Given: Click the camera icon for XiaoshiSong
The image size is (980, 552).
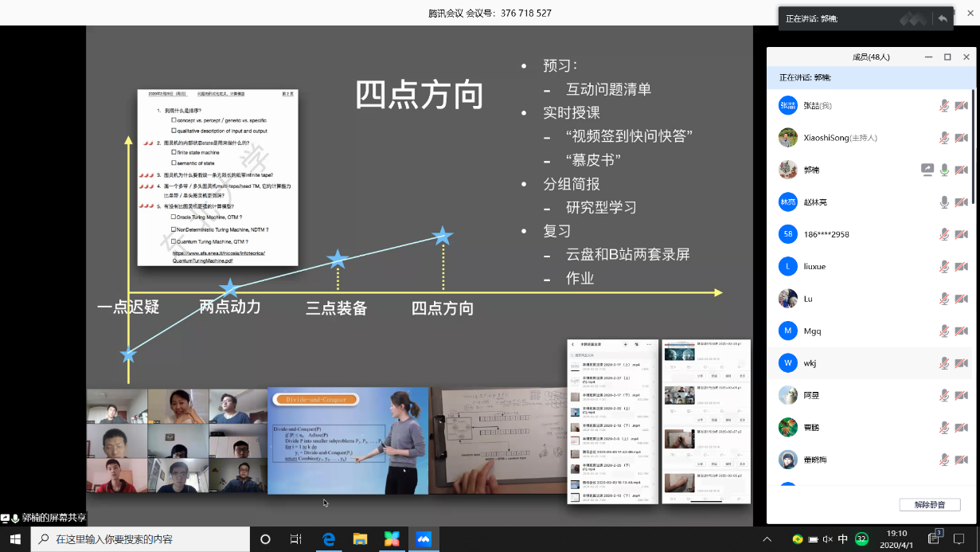Looking at the screenshot, I should pos(961,138).
